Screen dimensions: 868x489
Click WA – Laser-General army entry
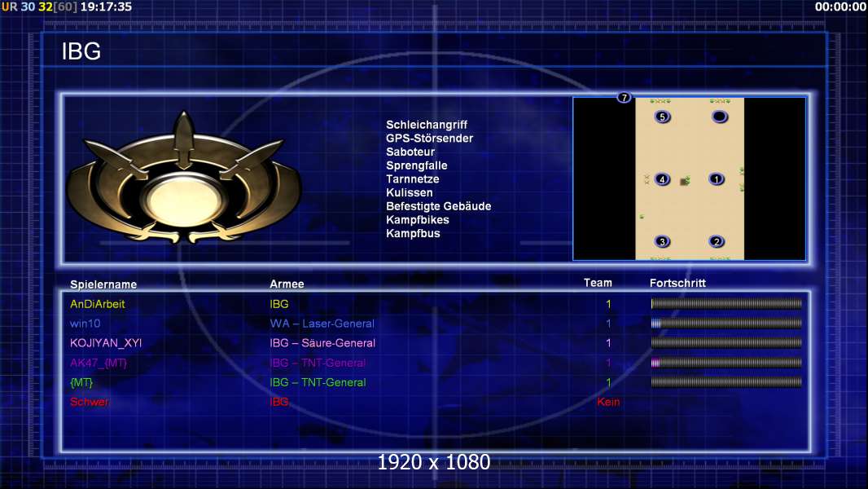[322, 324]
